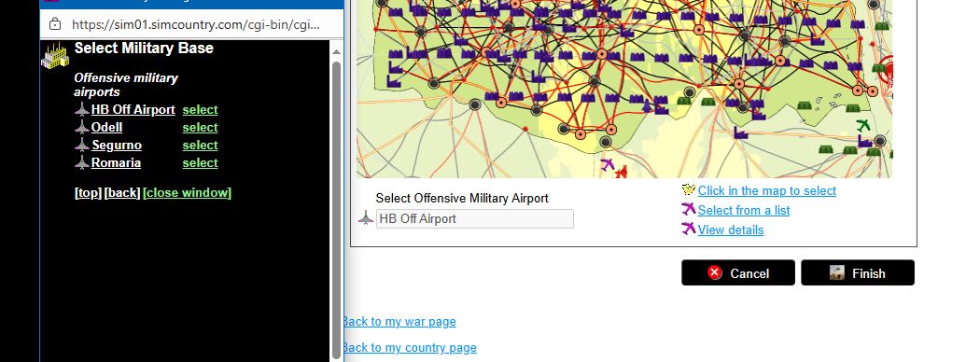
Task: Click the green airplane marker on the map
Action: click(x=863, y=125)
